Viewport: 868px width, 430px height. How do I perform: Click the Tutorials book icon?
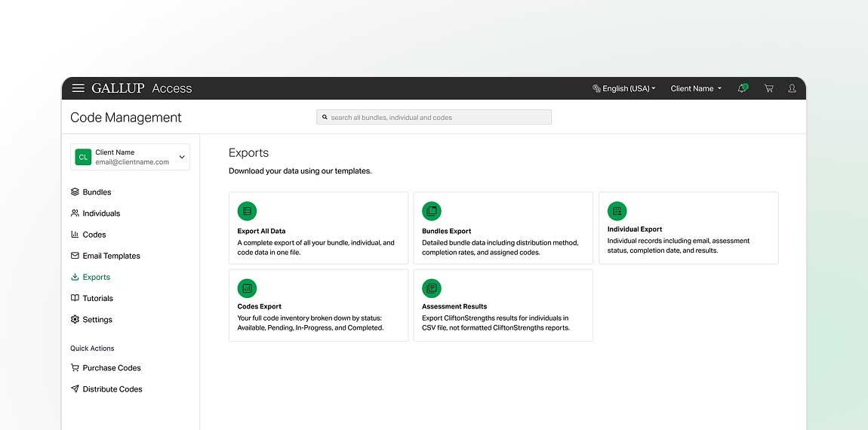pos(75,298)
